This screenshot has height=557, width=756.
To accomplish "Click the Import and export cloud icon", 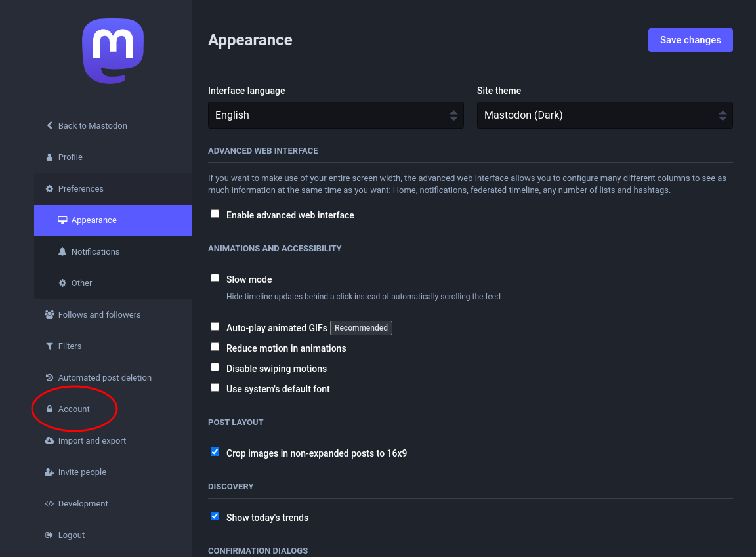I will tap(49, 440).
